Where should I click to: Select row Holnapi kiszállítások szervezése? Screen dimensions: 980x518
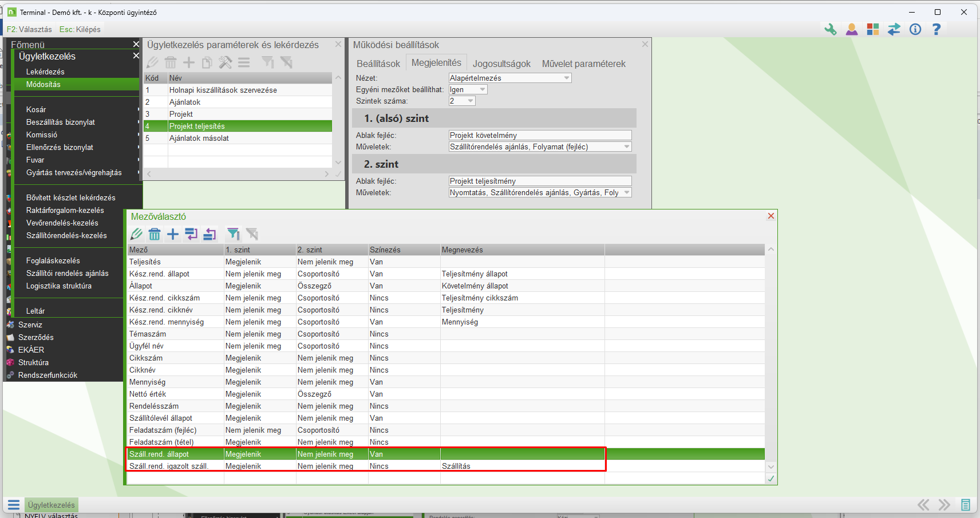238,90
